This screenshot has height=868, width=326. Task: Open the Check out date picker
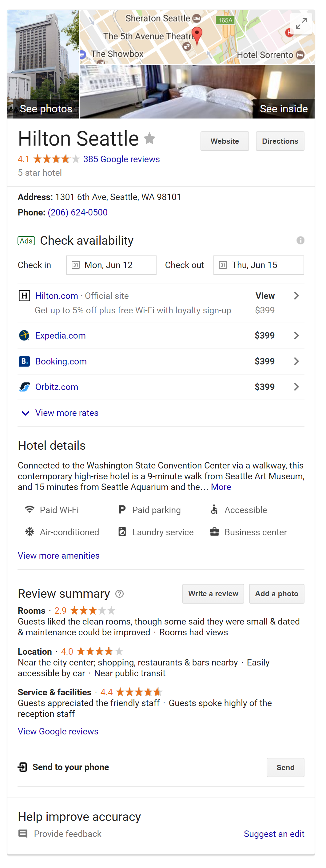[x=258, y=265]
